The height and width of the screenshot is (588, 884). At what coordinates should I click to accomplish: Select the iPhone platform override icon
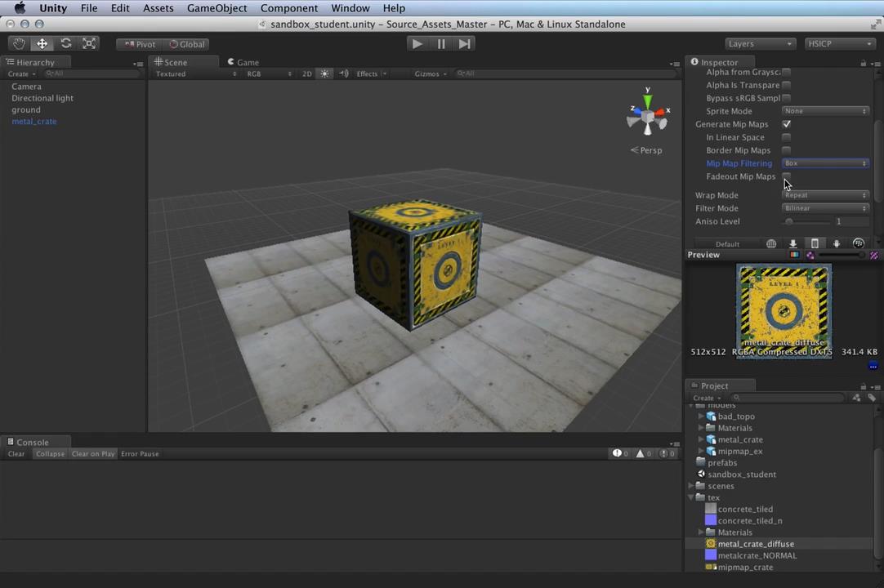click(x=815, y=243)
